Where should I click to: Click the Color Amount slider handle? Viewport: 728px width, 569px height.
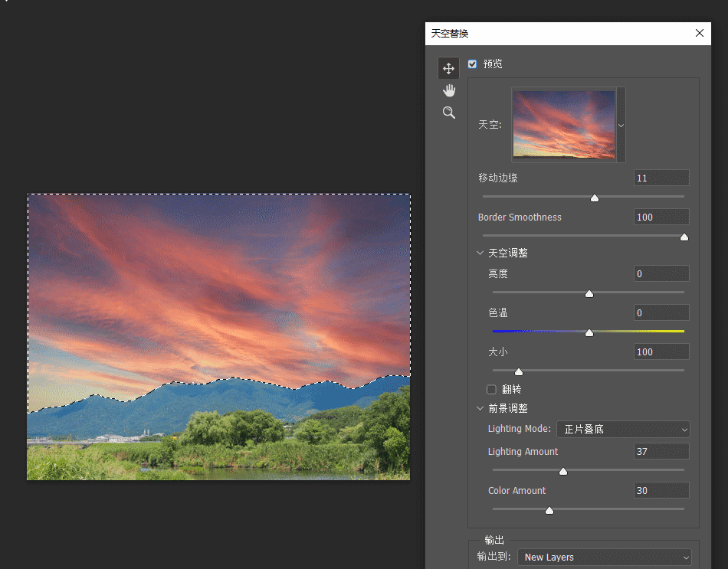pyautogui.click(x=549, y=510)
